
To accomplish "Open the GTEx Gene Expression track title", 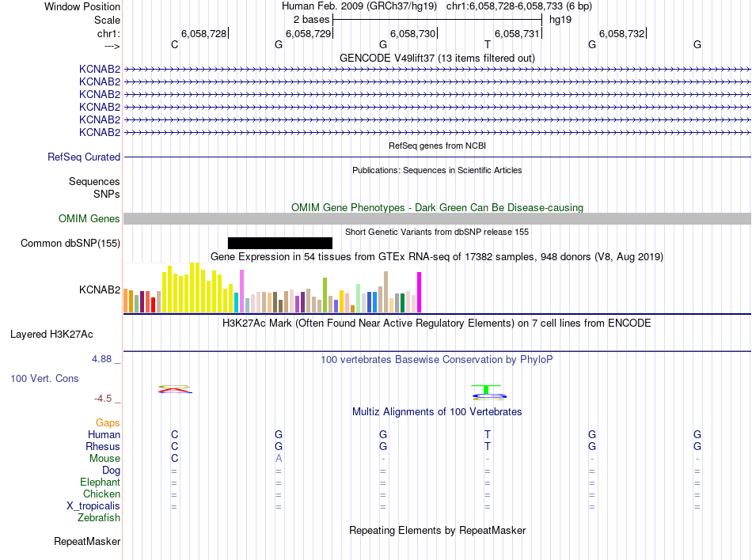I will point(437,257).
